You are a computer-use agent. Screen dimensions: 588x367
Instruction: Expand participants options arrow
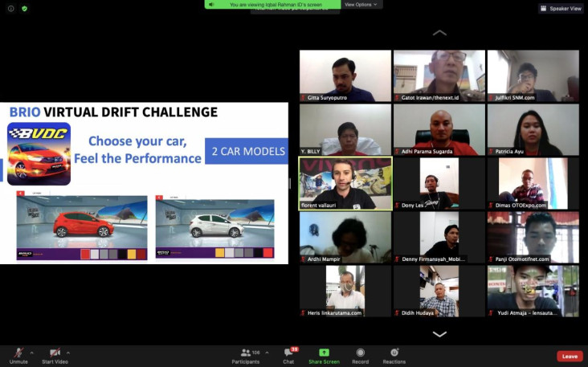tap(267, 353)
